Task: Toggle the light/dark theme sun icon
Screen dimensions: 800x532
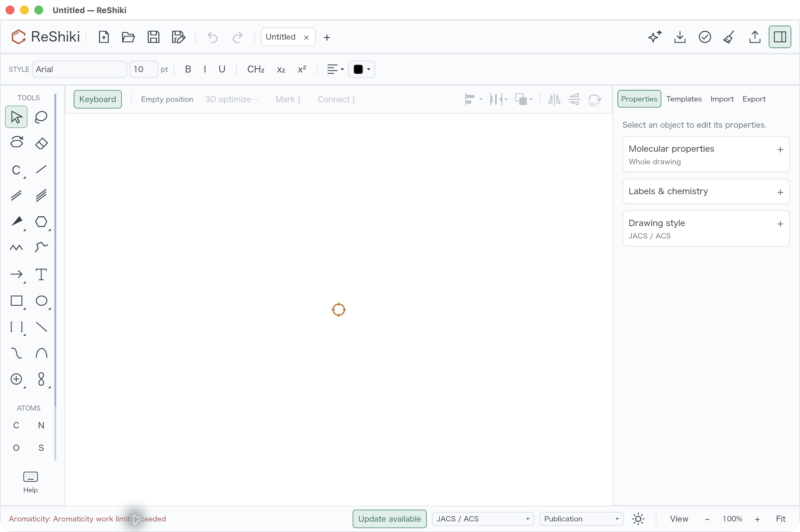Action: click(638, 519)
